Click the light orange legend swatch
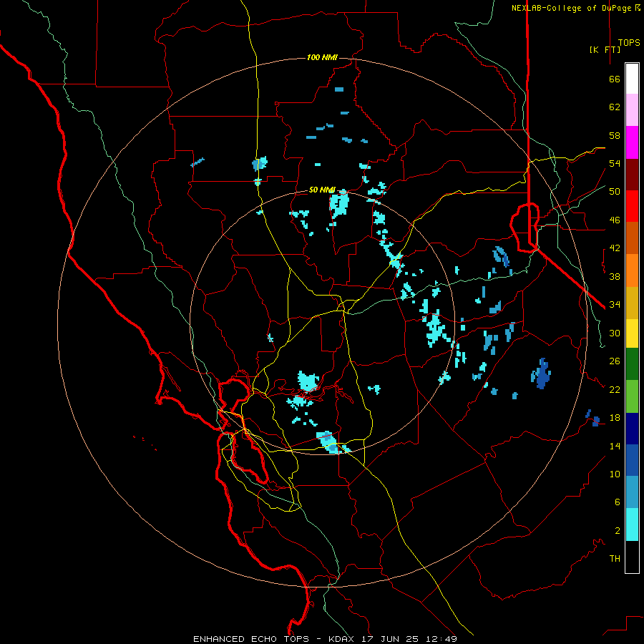Screen dimensions: 644x644 click(x=632, y=270)
